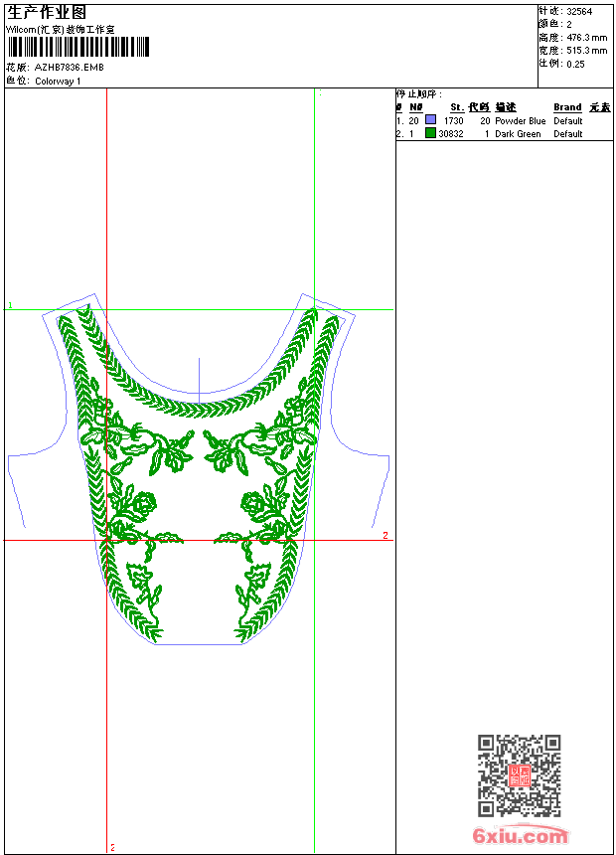
Task: Click the Wilcom studio name line
Action: 61,30
